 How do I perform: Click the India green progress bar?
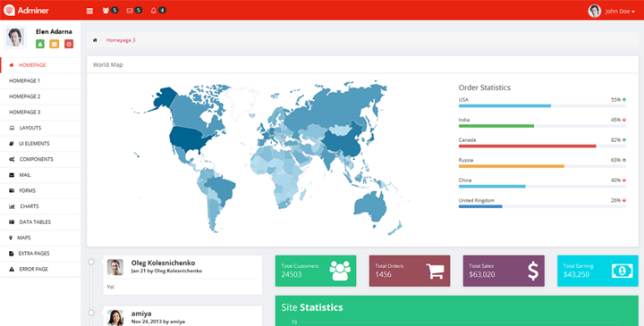click(542, 126)
